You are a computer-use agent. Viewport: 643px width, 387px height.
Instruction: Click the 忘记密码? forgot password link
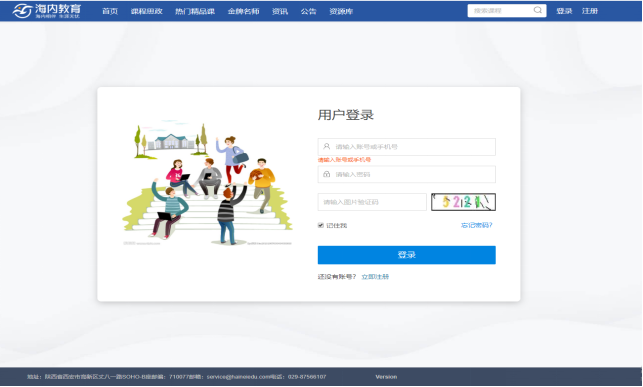477,225
